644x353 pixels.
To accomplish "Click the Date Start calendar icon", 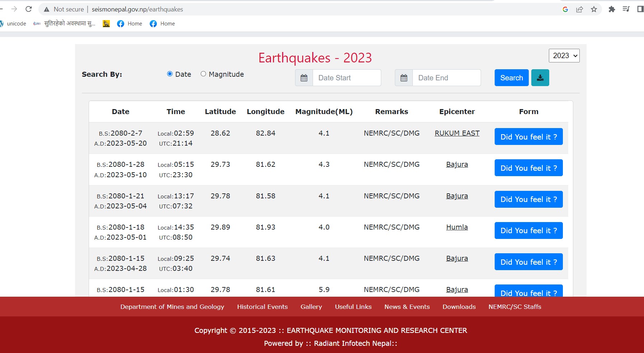I will 304,78.
